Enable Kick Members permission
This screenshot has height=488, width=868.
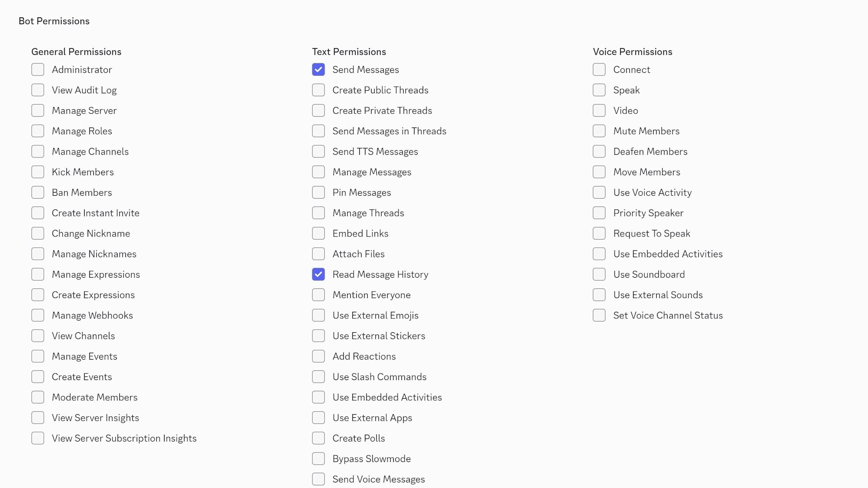pos(38,172)
